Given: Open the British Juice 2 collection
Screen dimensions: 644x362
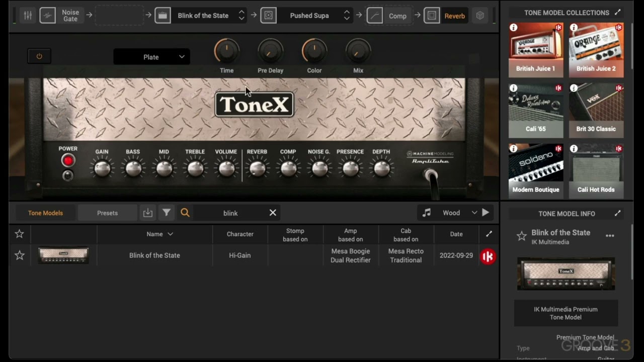Looking at the screenshot, I should [x=596, y=50].
